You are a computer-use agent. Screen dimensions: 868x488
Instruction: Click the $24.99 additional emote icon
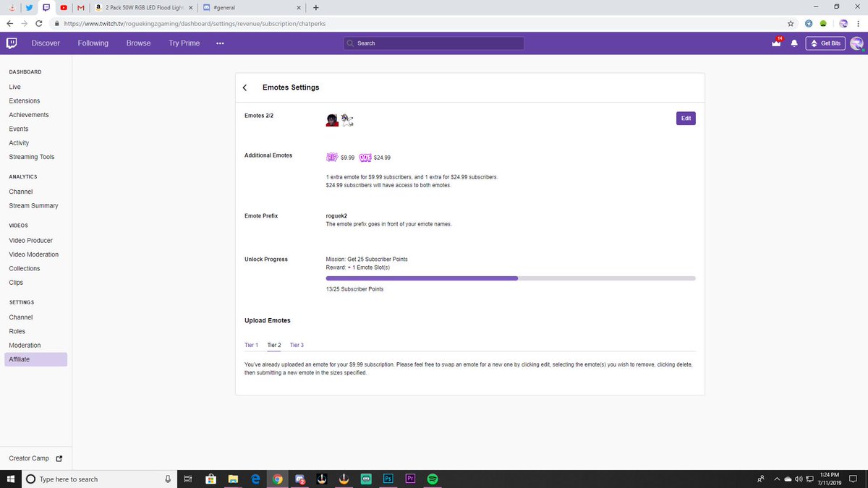[365, 157]
